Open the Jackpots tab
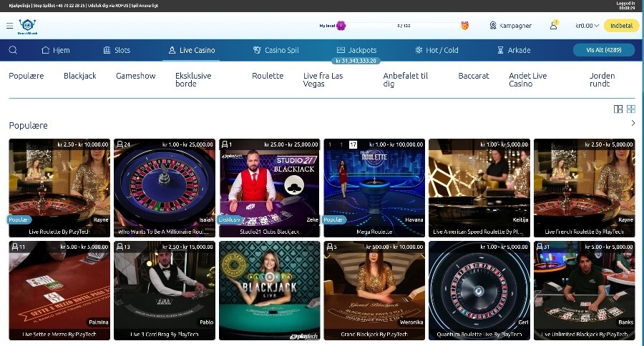 point(356,50)
